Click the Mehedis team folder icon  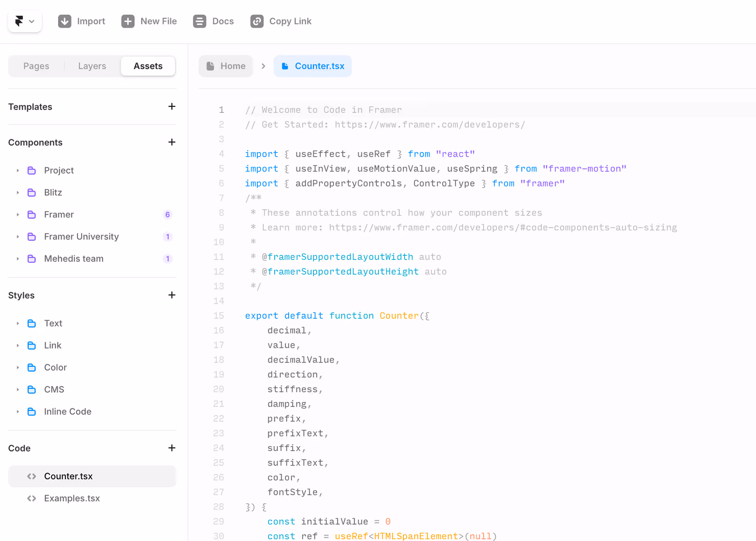pyautogui.click(x=31, y=259)
